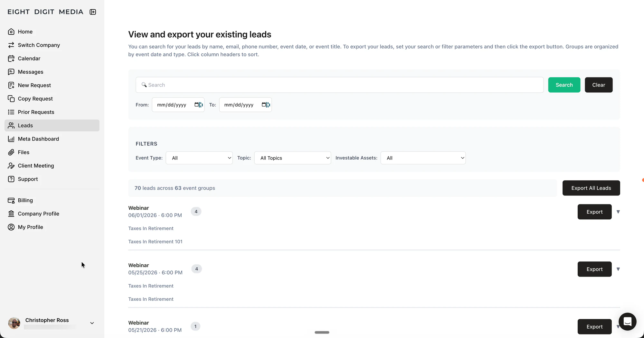Screen dimensions: 644x338
Task: Click the Billing card icon
Action: 11,200
